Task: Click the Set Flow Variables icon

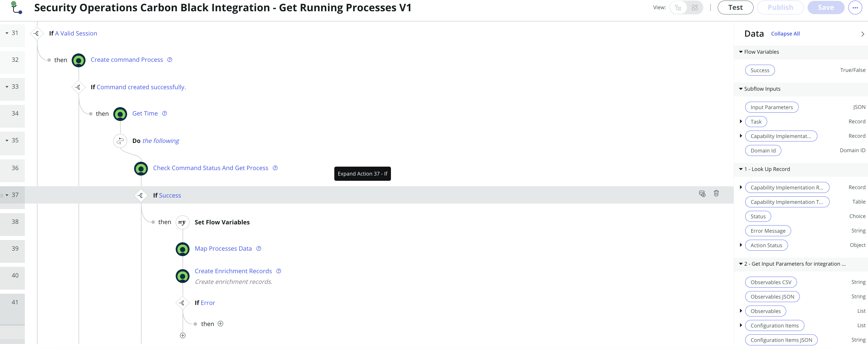Action: (182, 222)
